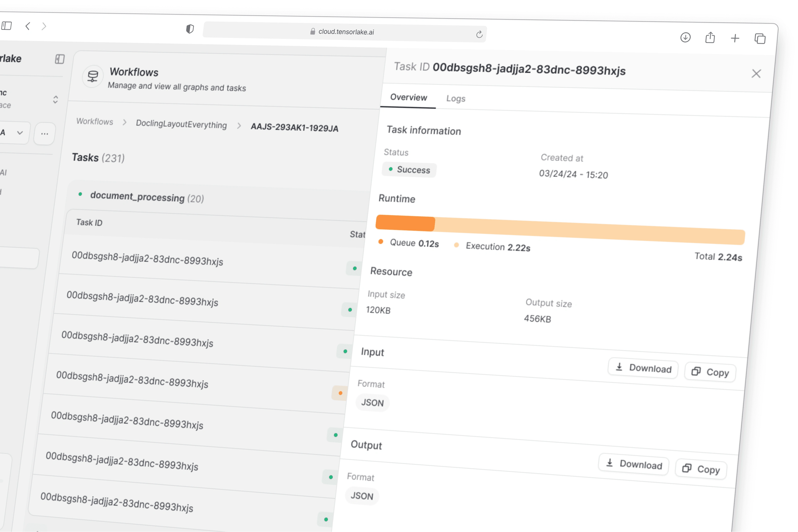Open browser downloads

685,38
